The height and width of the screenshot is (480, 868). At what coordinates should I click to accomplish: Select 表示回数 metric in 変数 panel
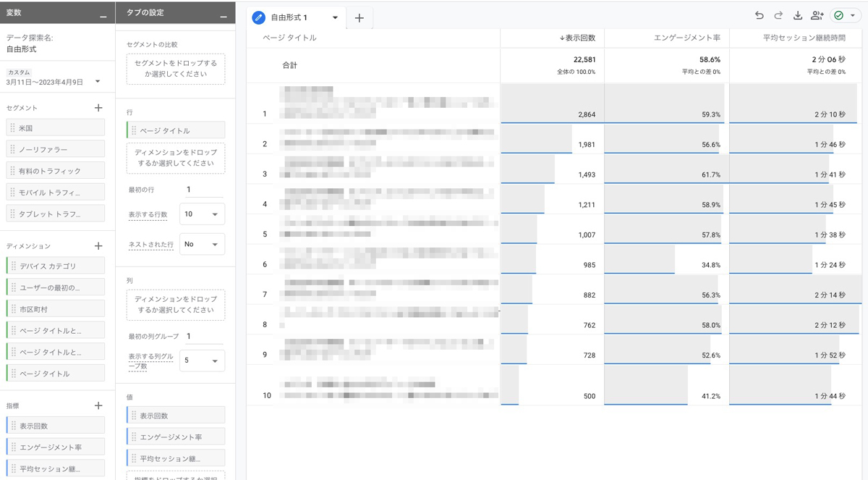click(56, 426)
